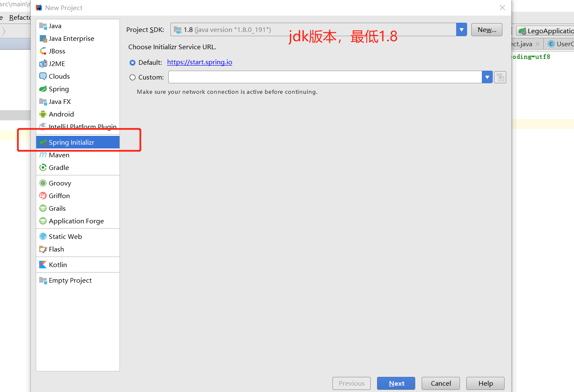Click the Kotlin icon
Viewport: 574px width, 392px height.
tap(43, 265)
